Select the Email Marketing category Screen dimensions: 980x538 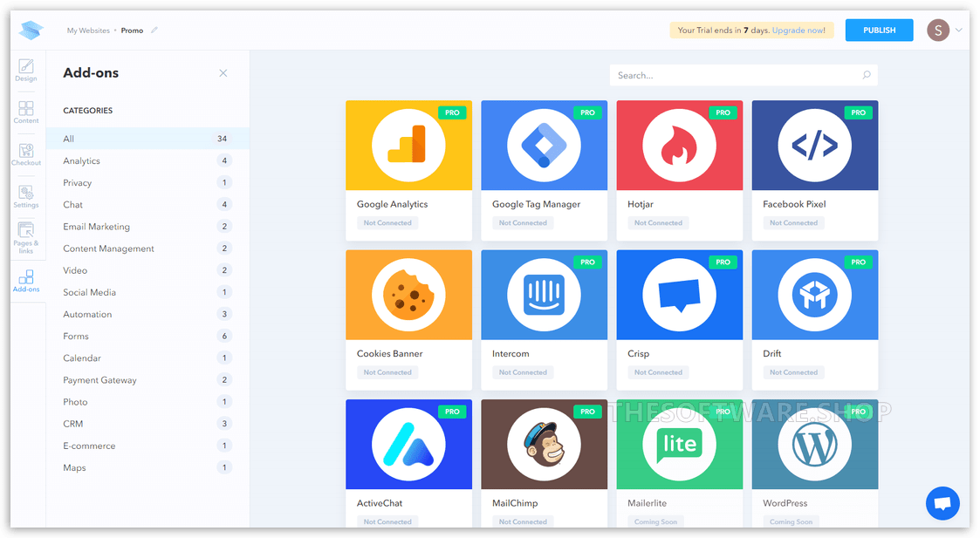(147, 226)
